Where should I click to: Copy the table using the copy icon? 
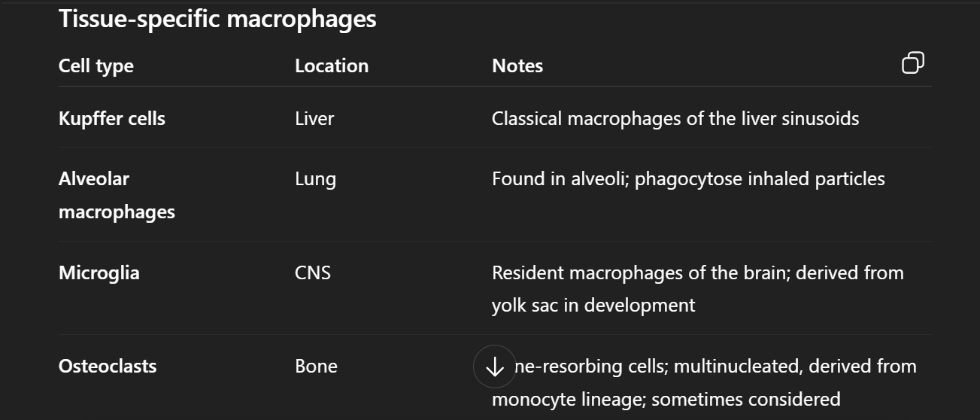pos(912,64)
